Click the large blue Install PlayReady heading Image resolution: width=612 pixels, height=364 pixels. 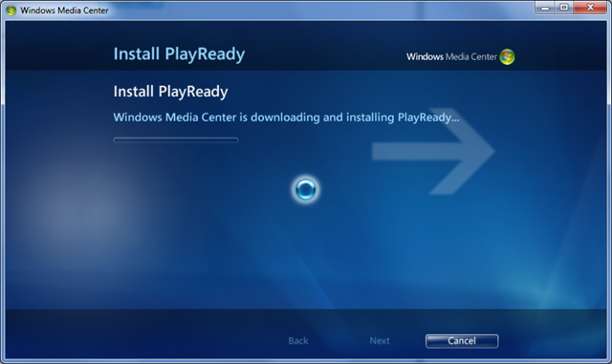coord(179,54)
